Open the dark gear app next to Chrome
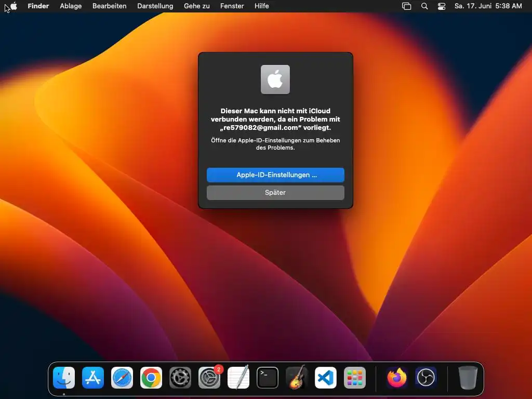 (x=180, y=378)
